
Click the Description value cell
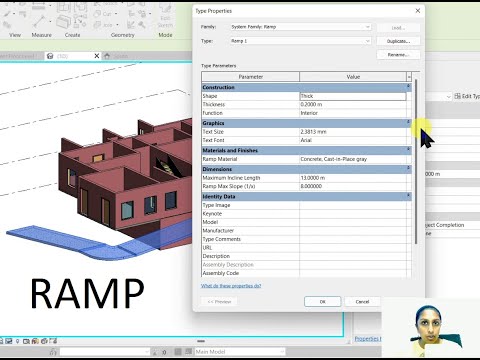tap(353, 256)
